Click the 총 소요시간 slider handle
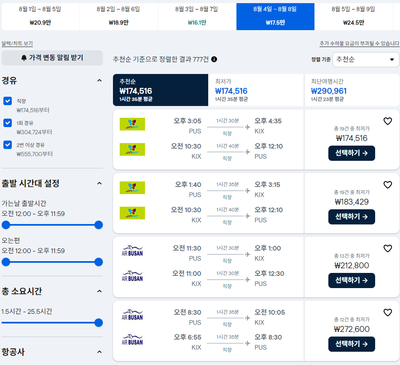This screenshot has height=365, width=400. [x=98, y=322]
